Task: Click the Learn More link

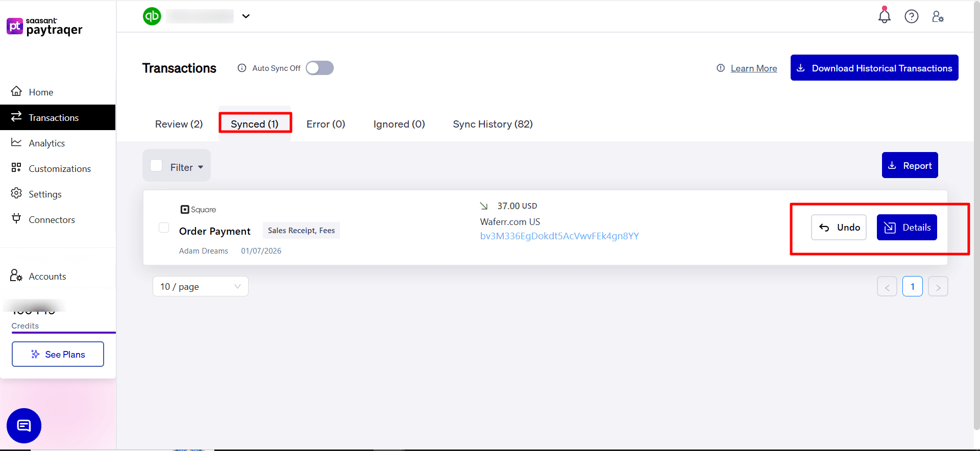Action: (x=754, y=68)
